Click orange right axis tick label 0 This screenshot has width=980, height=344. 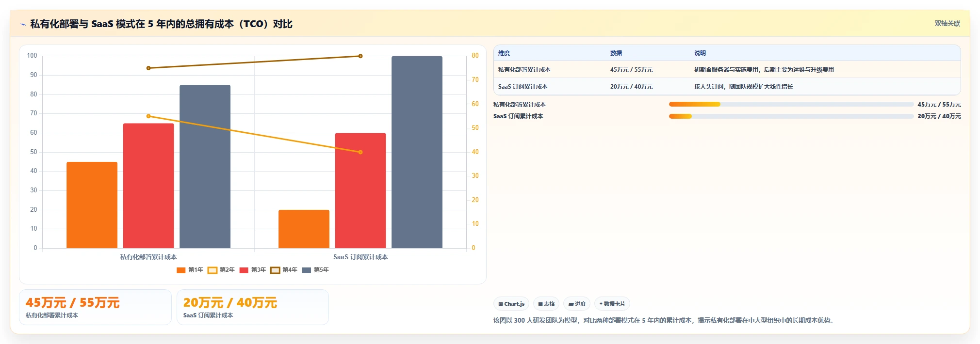click(474, 248)
